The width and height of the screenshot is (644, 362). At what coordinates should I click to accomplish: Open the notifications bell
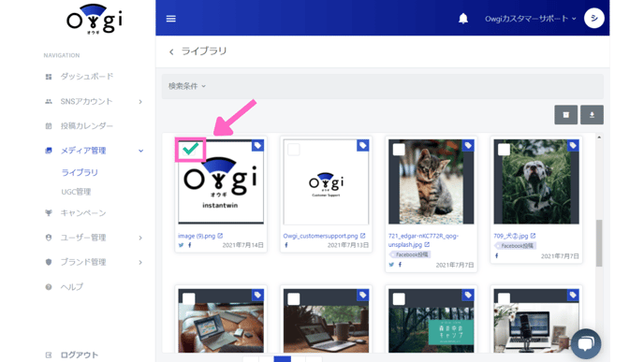462,19
